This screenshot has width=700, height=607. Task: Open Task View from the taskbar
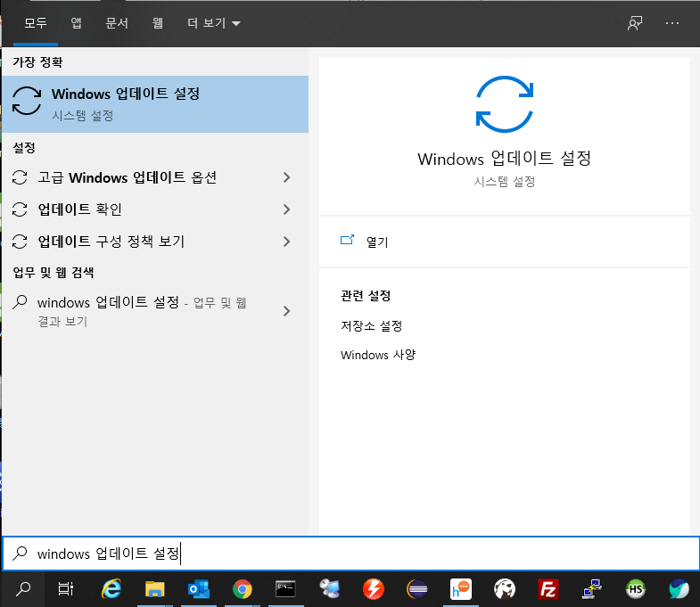click(66, 589)
